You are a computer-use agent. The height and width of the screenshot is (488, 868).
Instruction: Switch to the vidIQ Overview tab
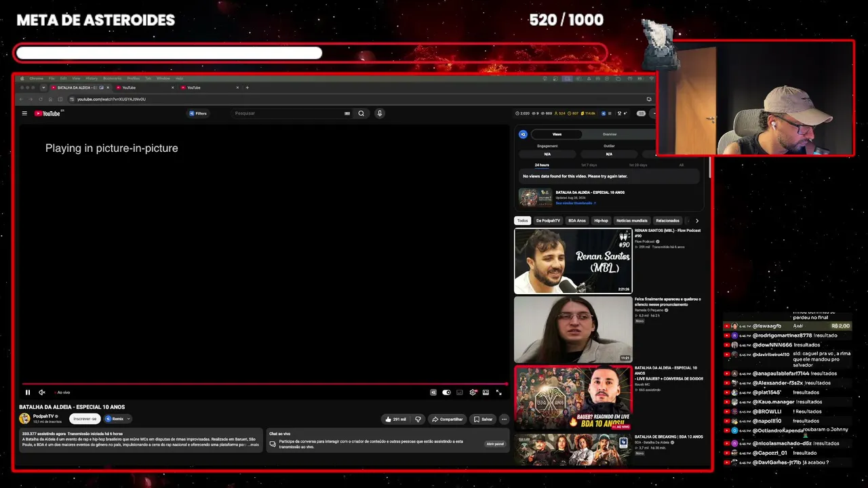(x=610, y=134)
